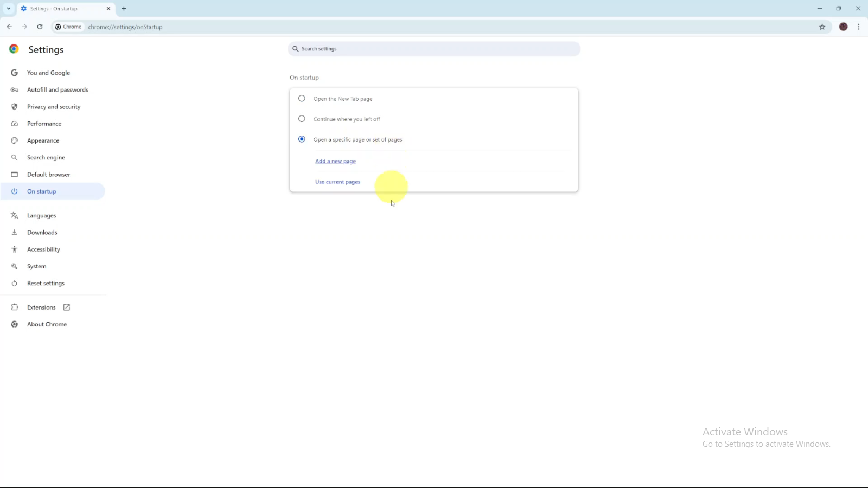The image size is (868, 488).
Task: Click the shield icon for Privacy and security
Action: click(x=15, y=107)
